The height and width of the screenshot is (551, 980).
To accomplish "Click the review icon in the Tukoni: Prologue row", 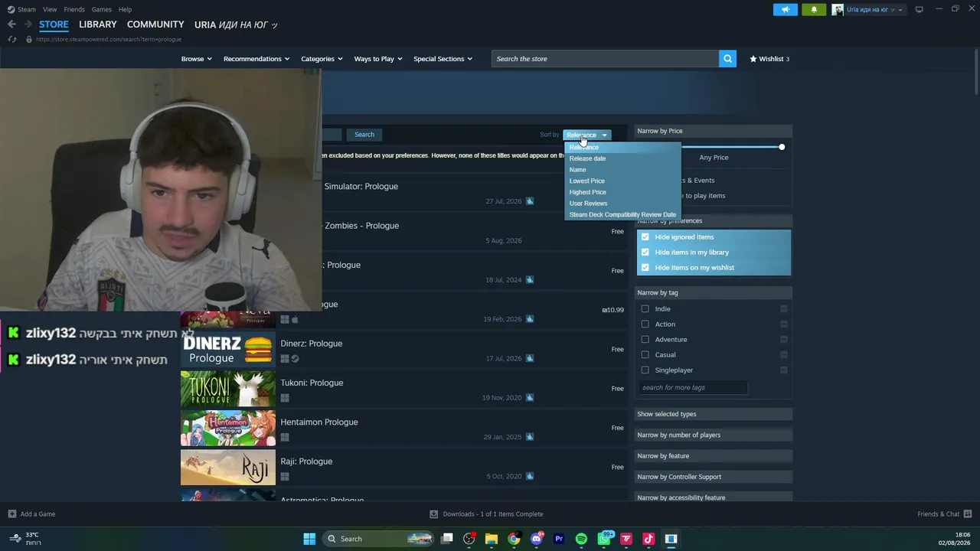I will (x=529, y=398).
